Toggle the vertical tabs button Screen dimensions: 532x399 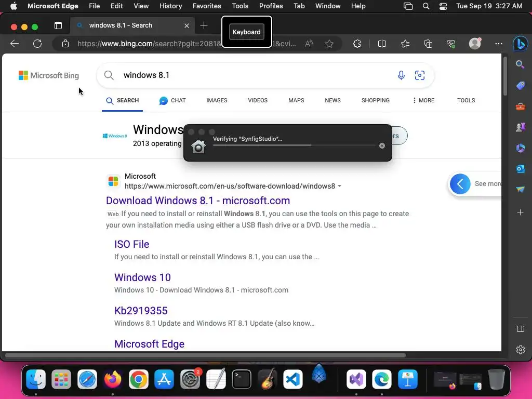tap(58, 25)
